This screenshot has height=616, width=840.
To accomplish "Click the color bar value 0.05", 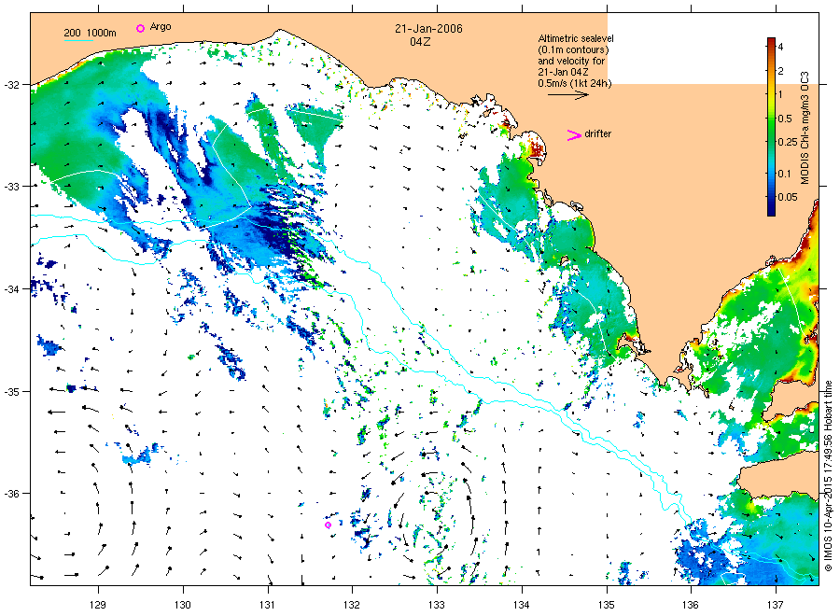I will coord(788,197).
